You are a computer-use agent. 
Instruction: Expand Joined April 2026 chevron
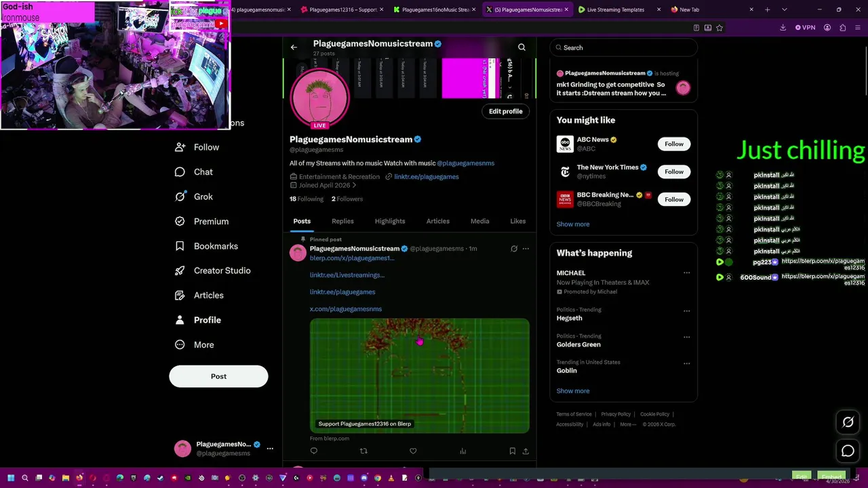coord(354,186)
